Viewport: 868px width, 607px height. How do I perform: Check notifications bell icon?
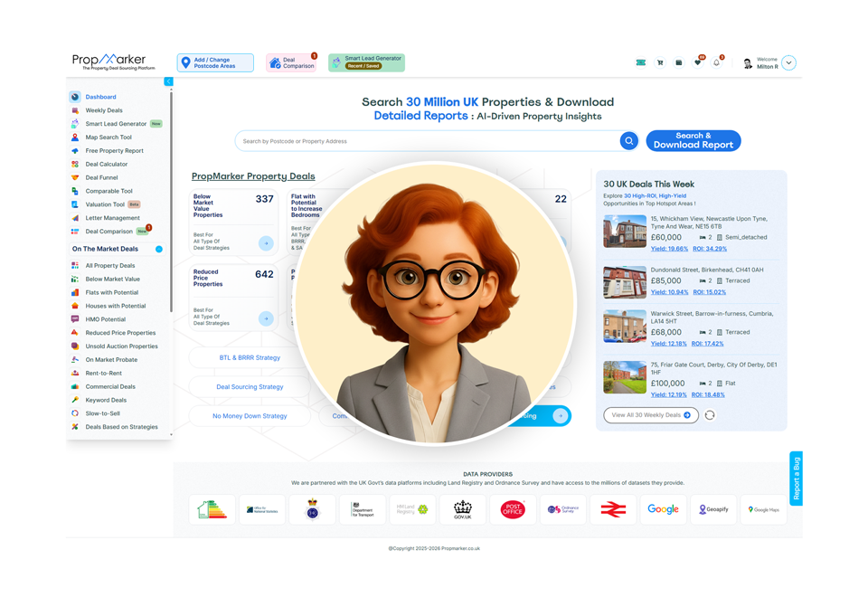click(x=716, y=63)
